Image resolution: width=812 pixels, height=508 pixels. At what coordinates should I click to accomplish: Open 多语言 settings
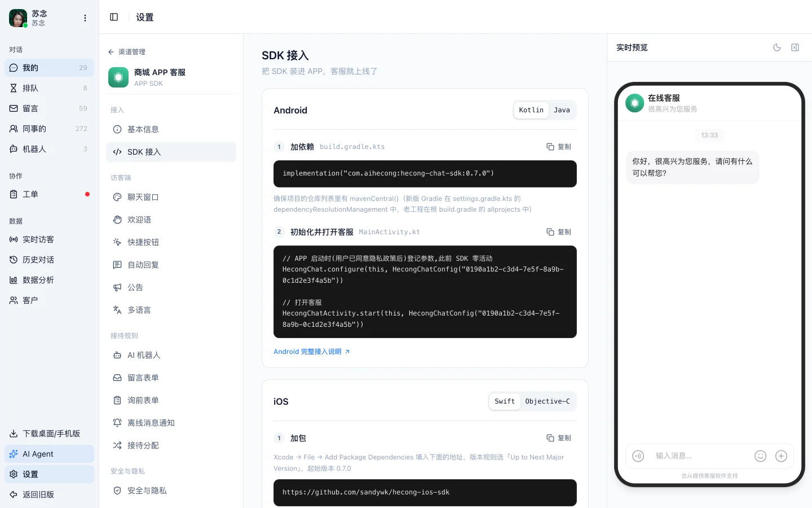pos(171,310)
